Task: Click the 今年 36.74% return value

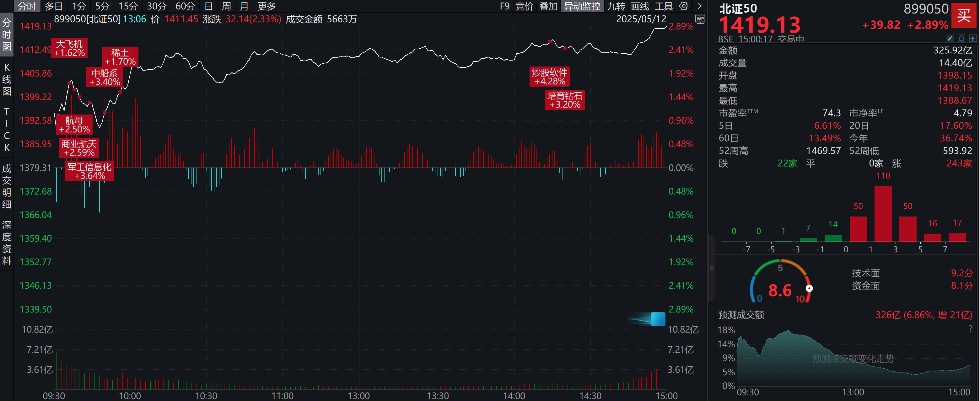Action: [x=956, y=138]
